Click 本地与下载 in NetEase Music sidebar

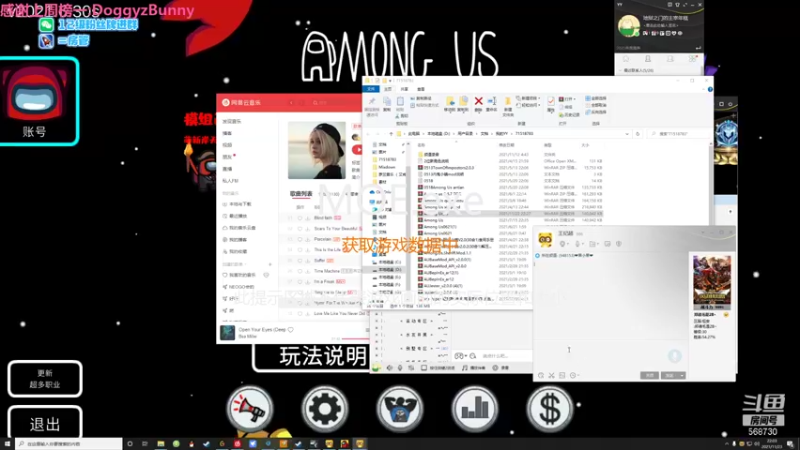click(237, 204)
